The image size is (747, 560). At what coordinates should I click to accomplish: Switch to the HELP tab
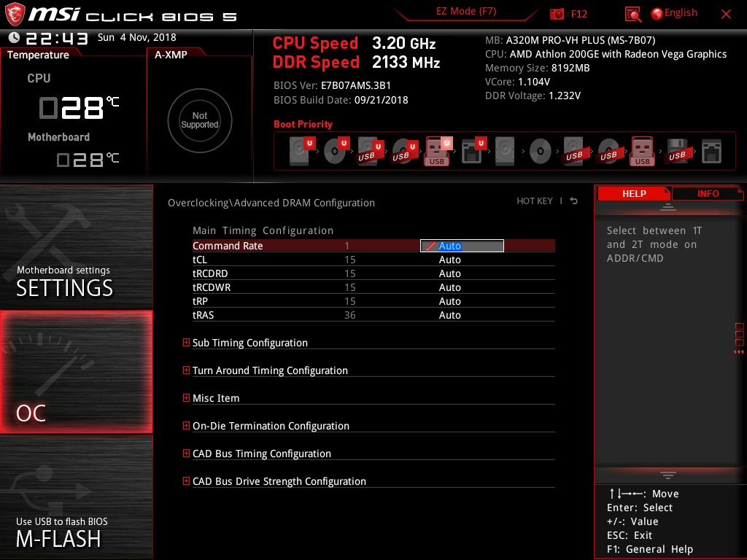pyautogui.click(x=634, y=193)
